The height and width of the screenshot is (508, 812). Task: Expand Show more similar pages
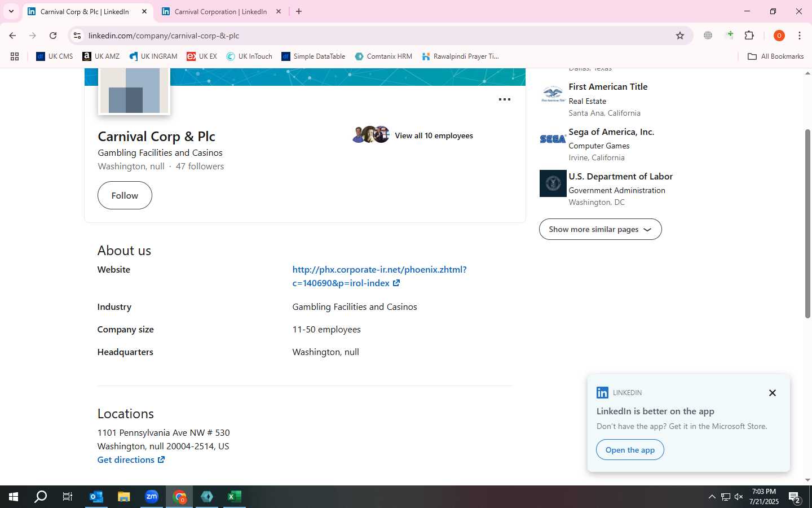point(601,229)
